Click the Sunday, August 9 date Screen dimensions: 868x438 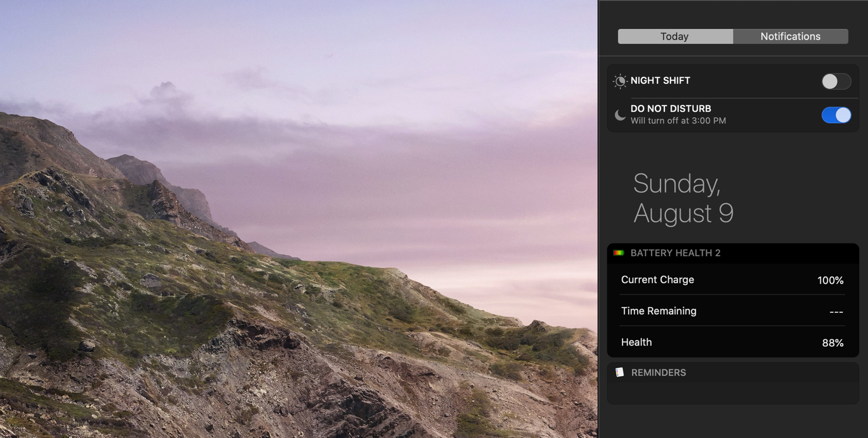683,198
